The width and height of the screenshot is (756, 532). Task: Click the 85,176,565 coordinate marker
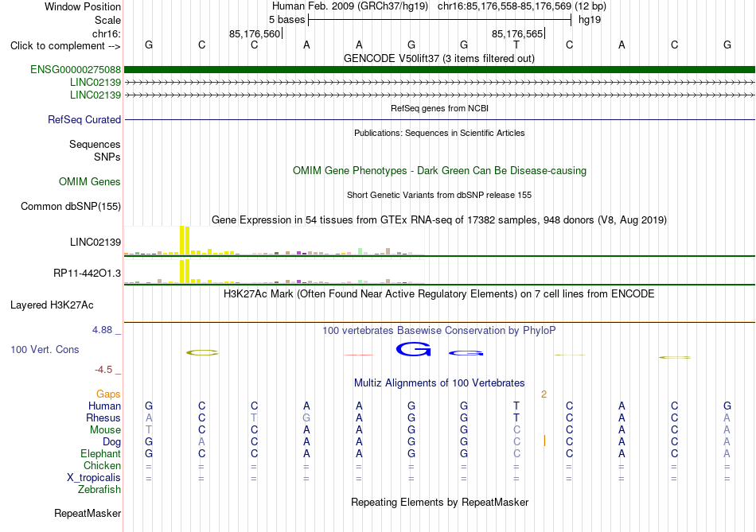517,33
